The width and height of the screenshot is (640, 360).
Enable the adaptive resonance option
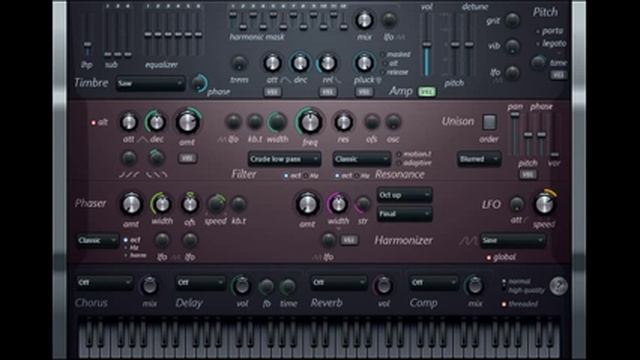click(414, 163)
